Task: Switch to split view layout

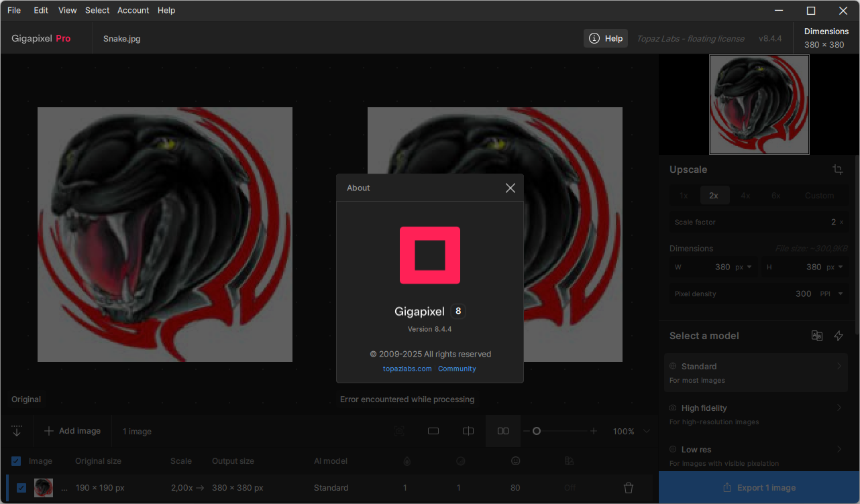Action: click(468, 431)
